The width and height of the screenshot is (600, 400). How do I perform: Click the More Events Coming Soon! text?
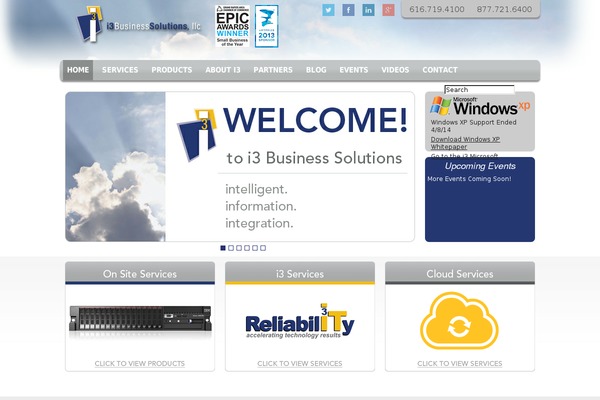click(469, 179)
